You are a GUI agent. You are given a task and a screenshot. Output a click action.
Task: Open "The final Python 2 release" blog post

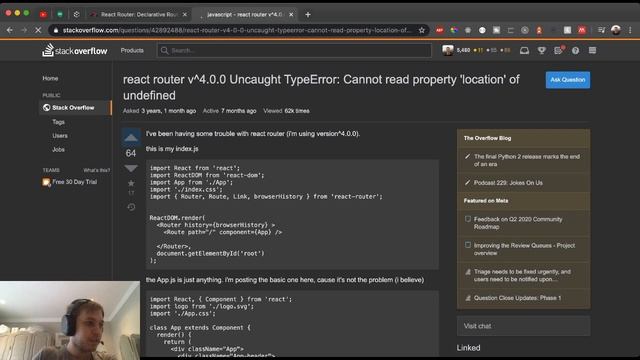tap(527, 160)
